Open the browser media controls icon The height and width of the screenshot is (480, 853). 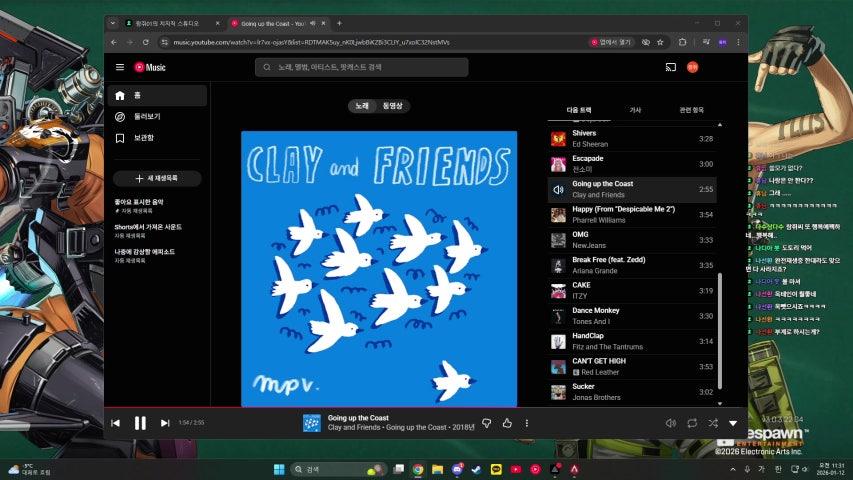706,42
